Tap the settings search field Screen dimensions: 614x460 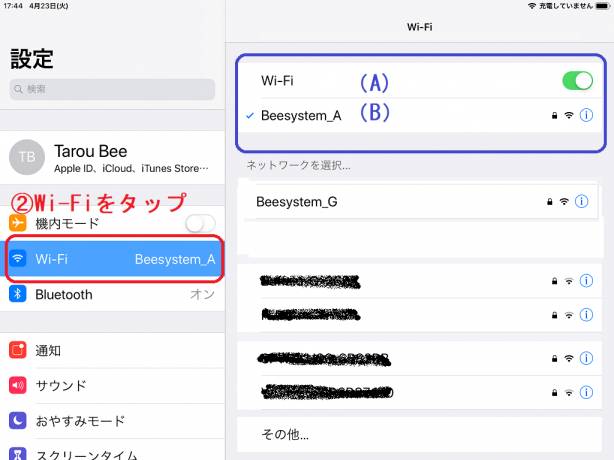pyautogui.click(x=112, y=89)
